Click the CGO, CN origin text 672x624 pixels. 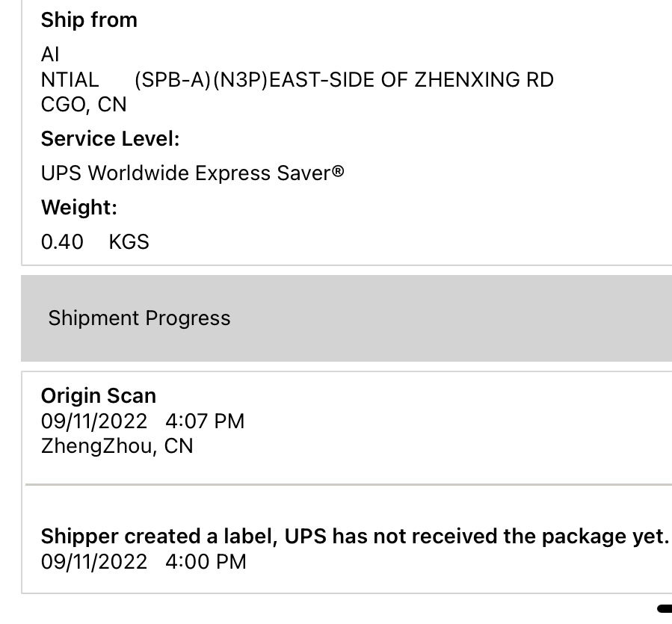(x=84, y=105)
